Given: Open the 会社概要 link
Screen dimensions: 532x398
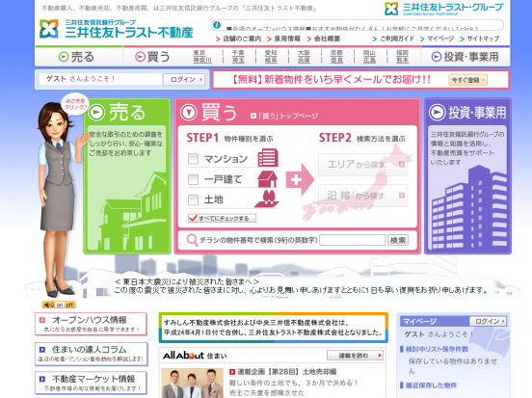Looking at the screenshot, I should (x=323, y=39).
